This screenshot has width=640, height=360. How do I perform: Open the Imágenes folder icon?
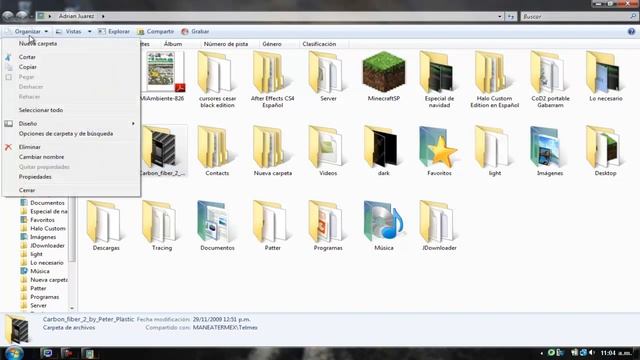tap(550, 147)
